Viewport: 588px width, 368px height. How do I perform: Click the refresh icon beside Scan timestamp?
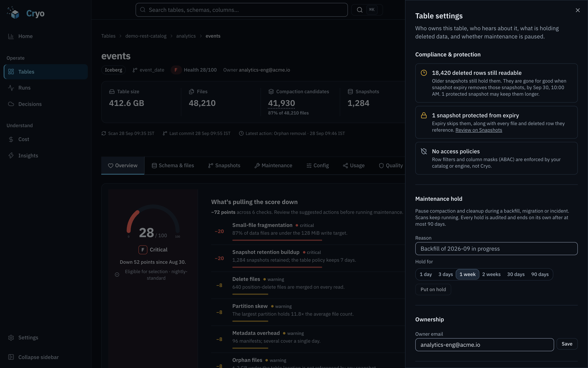coord(104,133)
